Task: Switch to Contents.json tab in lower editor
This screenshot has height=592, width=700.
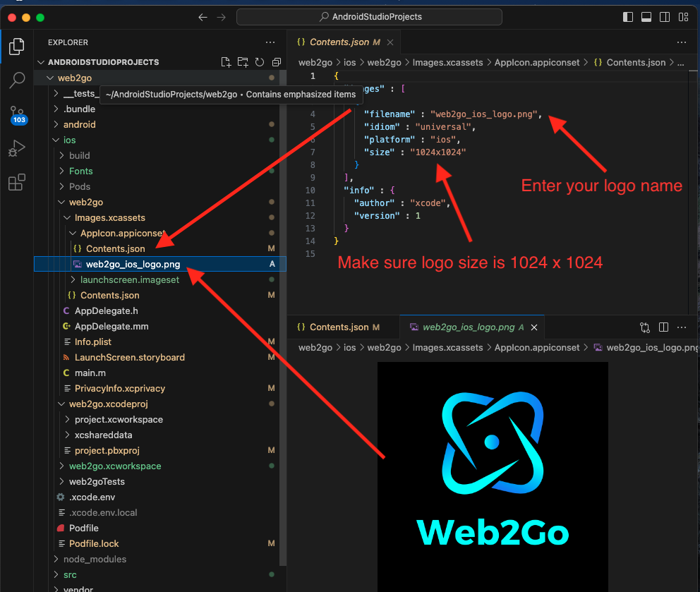Action: (339, 327)
